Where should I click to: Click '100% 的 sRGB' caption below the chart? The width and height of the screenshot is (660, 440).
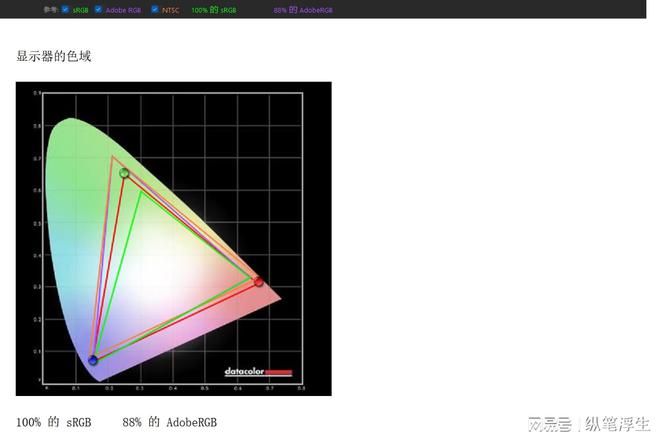click(x=54, y=423)
